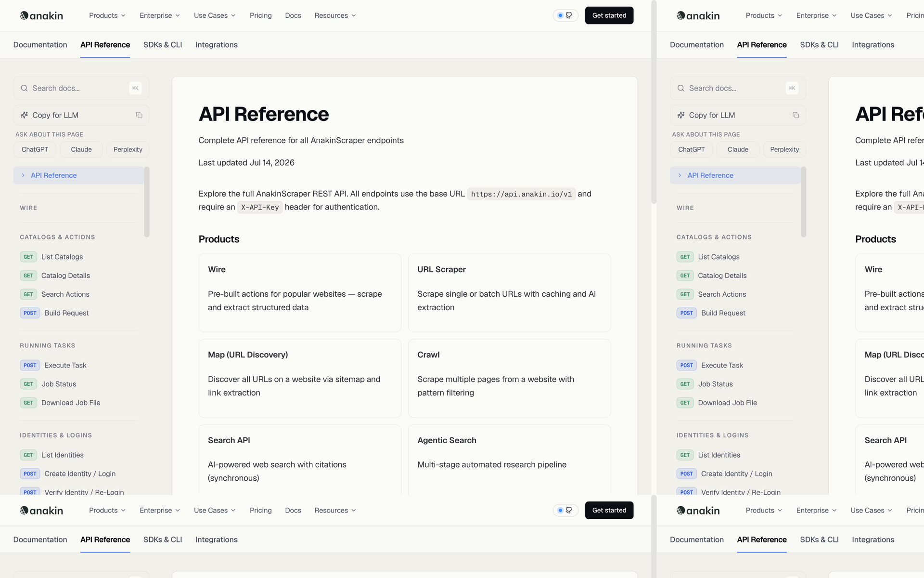The height and width of the screenshot is (578, 924).
Task: Click the https://api.anakin.io/v1 code snippet
Action: tap(521, 194)
